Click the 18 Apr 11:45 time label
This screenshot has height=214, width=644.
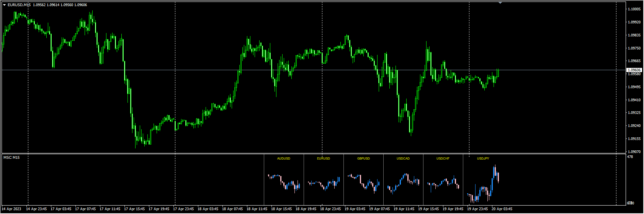257,209
